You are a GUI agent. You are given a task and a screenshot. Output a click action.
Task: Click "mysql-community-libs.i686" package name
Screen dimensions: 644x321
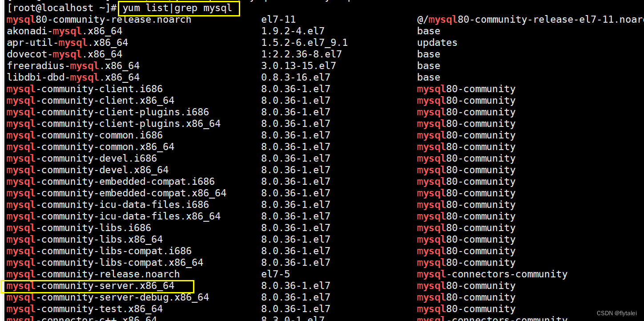[x=79, y=228]
